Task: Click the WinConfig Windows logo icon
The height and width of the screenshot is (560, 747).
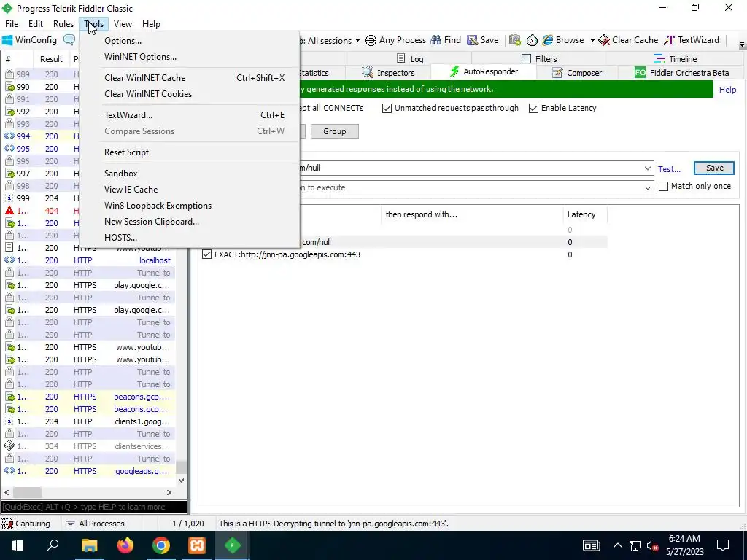Action: (7, 40)
